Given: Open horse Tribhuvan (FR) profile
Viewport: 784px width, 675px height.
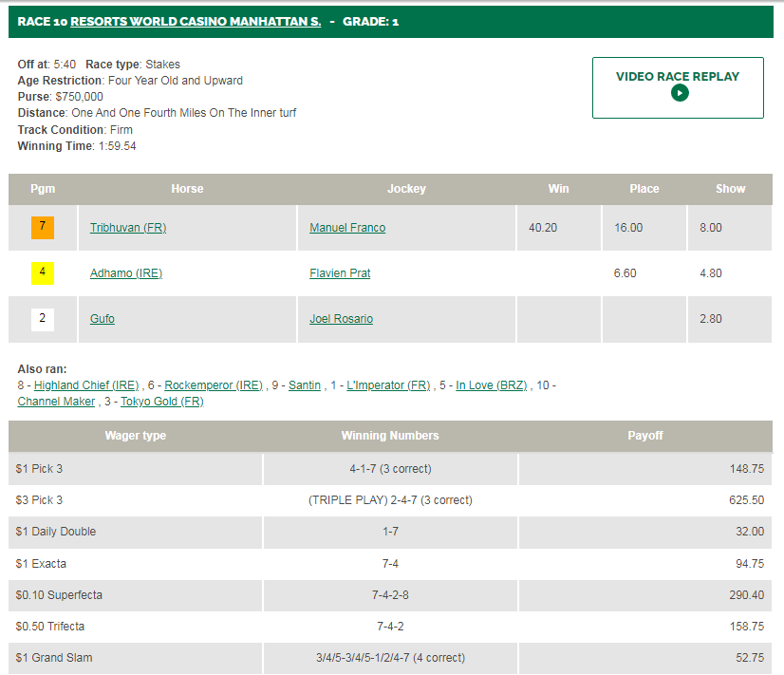Looking at the screenshot, I should click(128, 228).
